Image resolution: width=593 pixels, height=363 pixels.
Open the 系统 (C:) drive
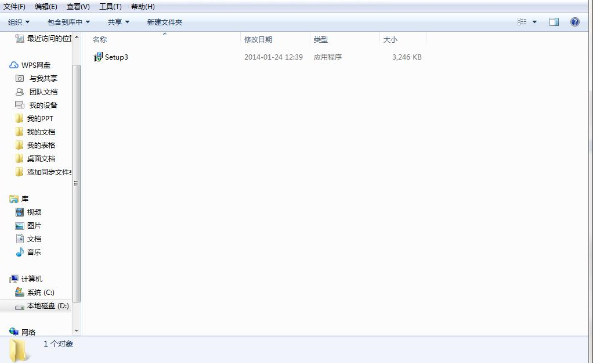tap(34, 292)
